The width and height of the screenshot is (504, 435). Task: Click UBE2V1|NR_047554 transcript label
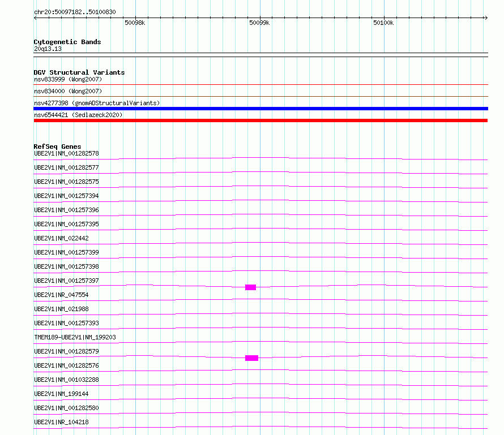point(61,295)
